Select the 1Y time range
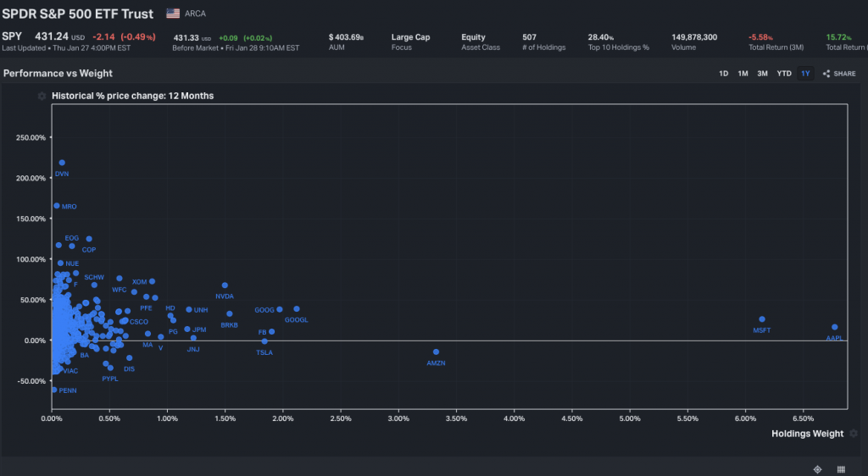The height and width of the screenshot is (476, 868). click(x=805, y=74)
